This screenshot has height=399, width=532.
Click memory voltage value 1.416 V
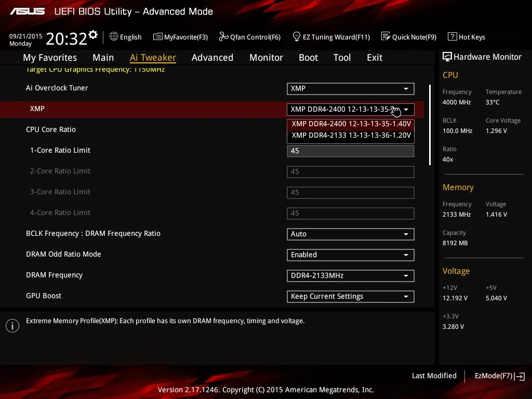click(496, 215)
